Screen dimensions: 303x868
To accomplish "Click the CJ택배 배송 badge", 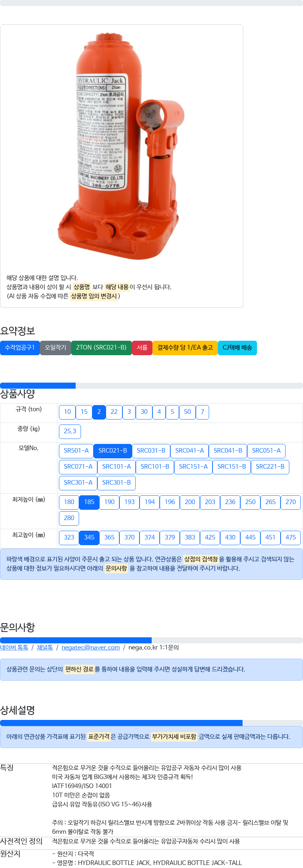I will (237, 348).
